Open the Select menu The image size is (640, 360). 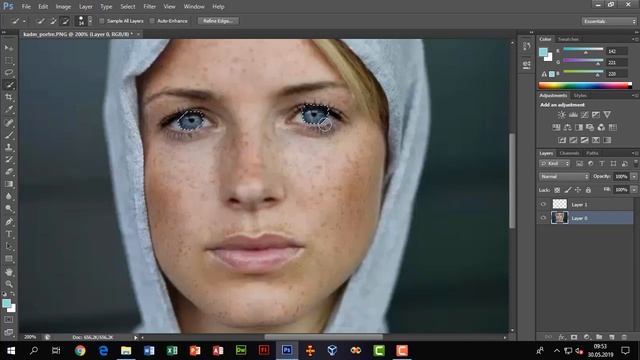tap(128, 7)
